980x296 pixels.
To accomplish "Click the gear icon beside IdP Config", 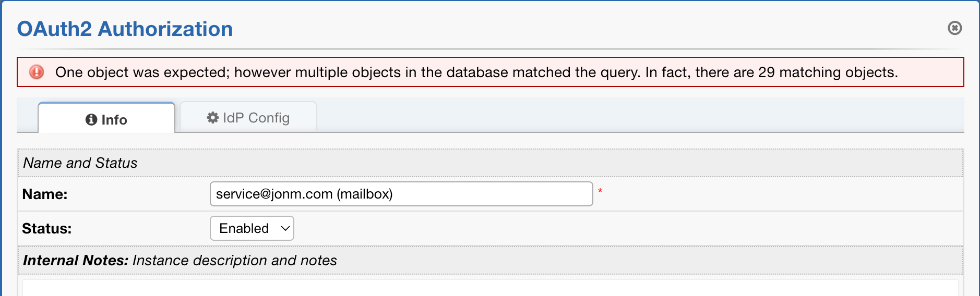I will click(x=212, y=118).
